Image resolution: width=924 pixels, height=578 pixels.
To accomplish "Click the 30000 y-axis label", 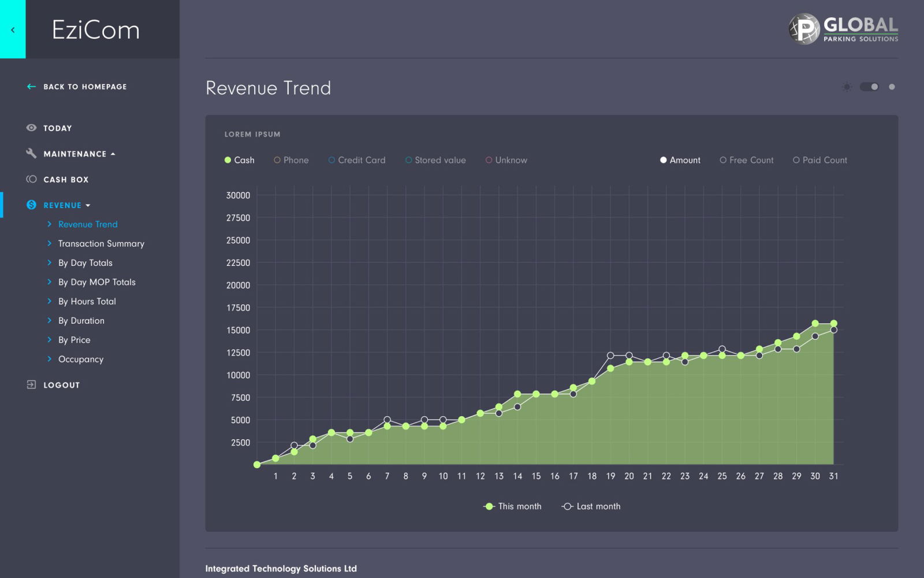I will (238, 195).
